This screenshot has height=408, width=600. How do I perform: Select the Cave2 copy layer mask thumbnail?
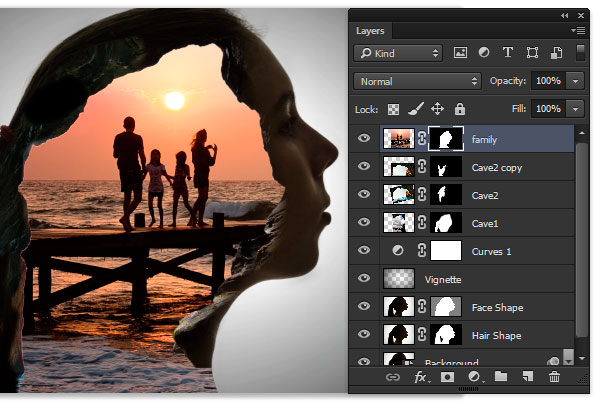point(446,167)
